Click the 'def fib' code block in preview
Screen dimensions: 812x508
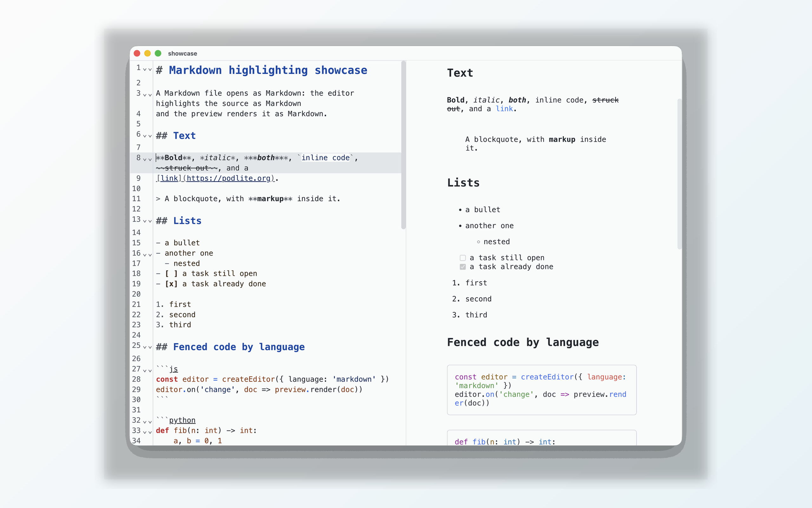coord(541,438)
